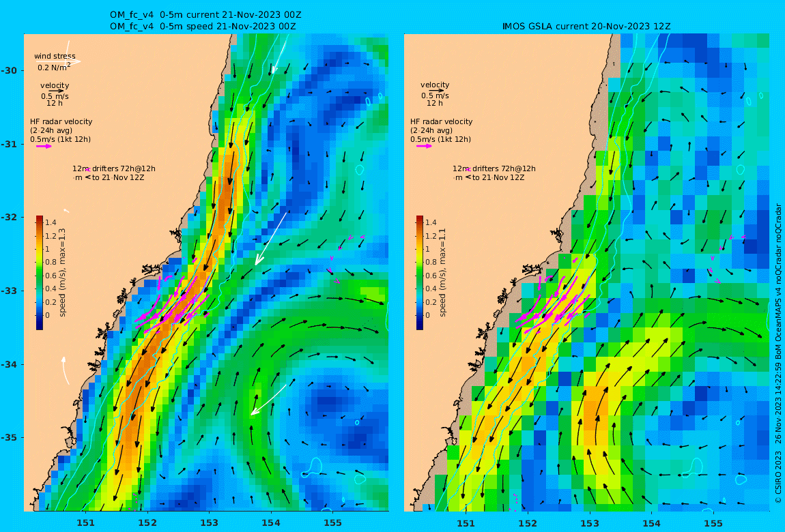Click '12 h' under velocity, left map
Viewport: 785px width, 532px height.
pos(55,103)
